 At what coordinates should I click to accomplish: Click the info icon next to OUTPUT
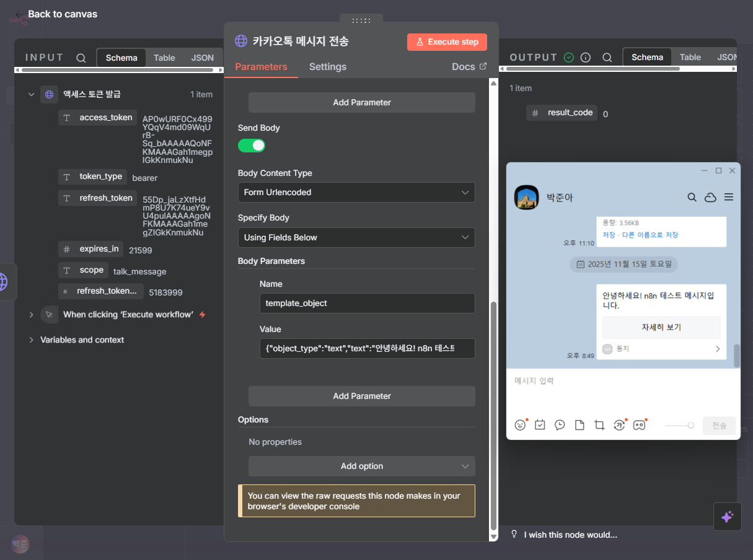tap(586, 58)
